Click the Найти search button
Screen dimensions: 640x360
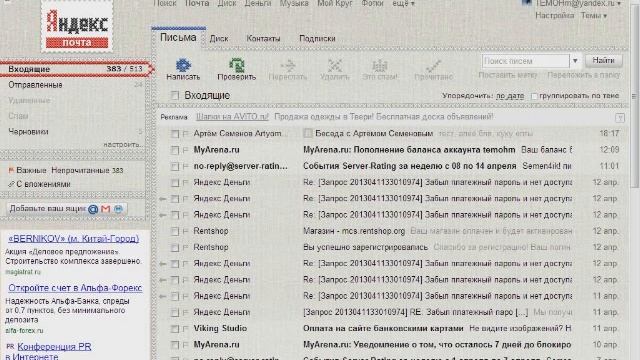click(x=604, y=60)
